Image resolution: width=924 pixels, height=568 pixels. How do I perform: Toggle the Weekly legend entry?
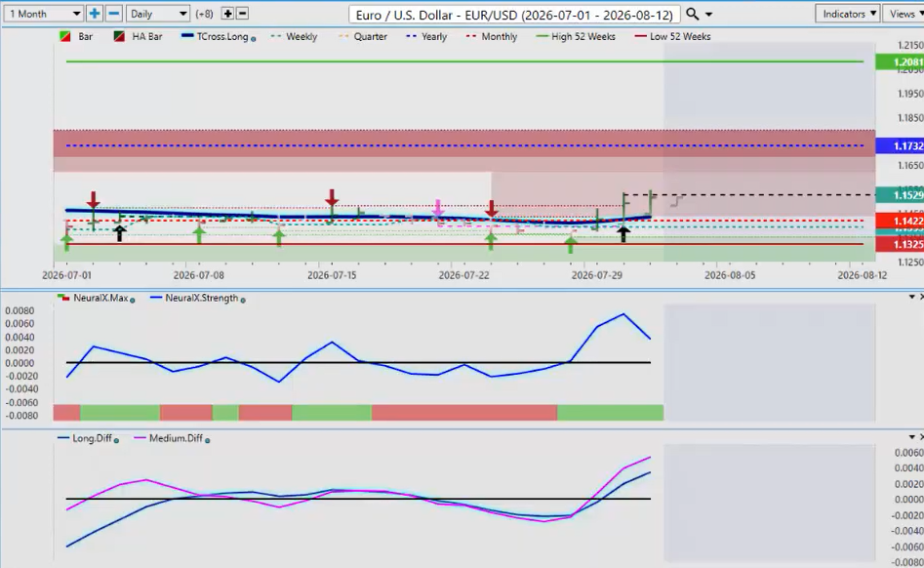[294, 36]
